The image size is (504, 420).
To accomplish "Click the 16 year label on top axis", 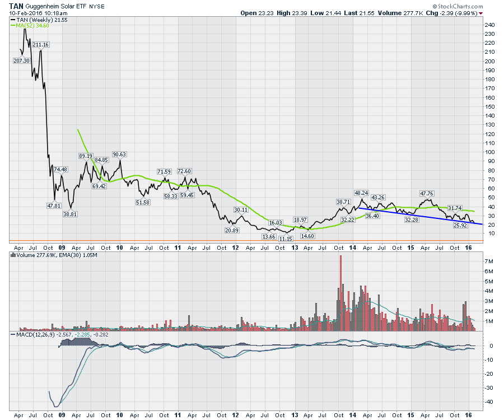I will coord(469,248).
